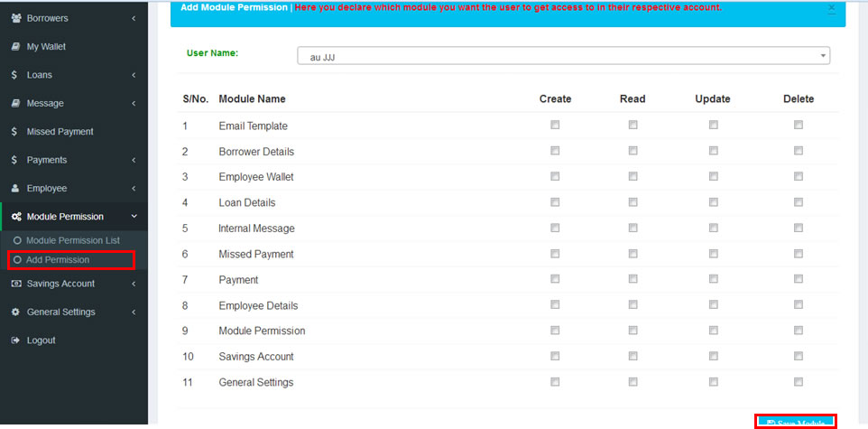Check Read permission for Loan Details
The width and height of the screenshot is (868, 429).
633,202
